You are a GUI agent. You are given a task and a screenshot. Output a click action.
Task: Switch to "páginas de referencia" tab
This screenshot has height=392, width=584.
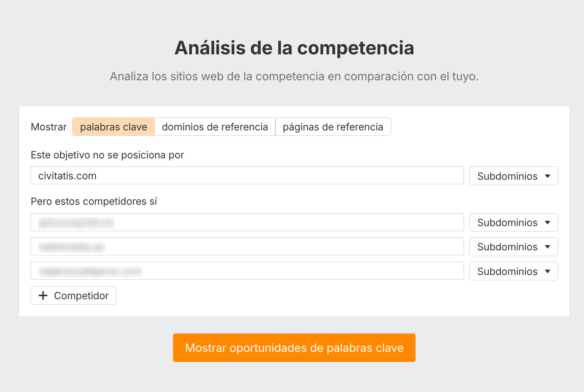(333, 127)
